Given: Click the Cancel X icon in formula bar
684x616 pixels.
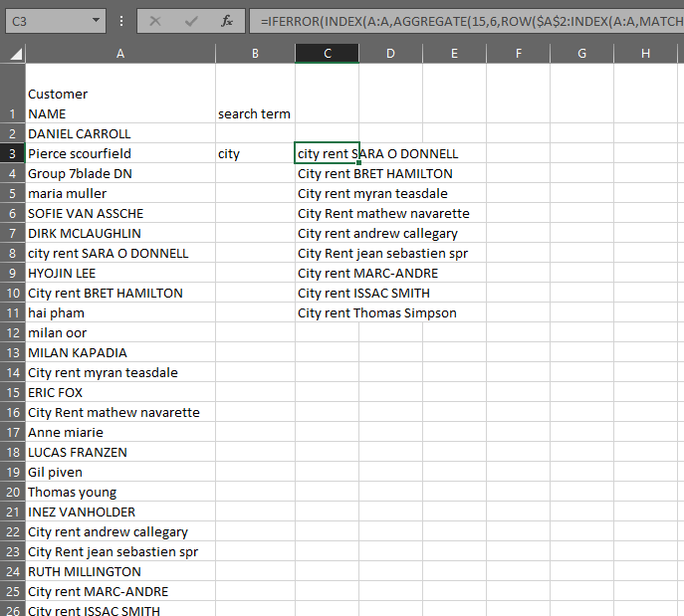Looking at the screenshot, I should (155, 20).
